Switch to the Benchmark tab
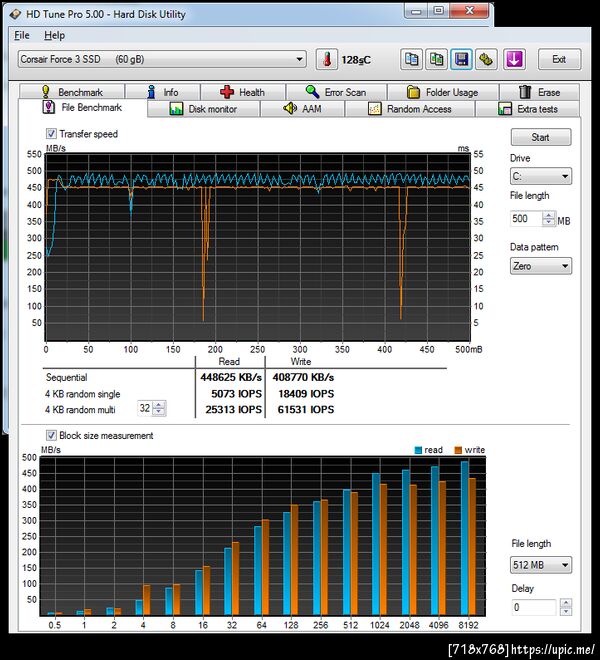Viewport: 600px width, 660px height. (72, 92)
